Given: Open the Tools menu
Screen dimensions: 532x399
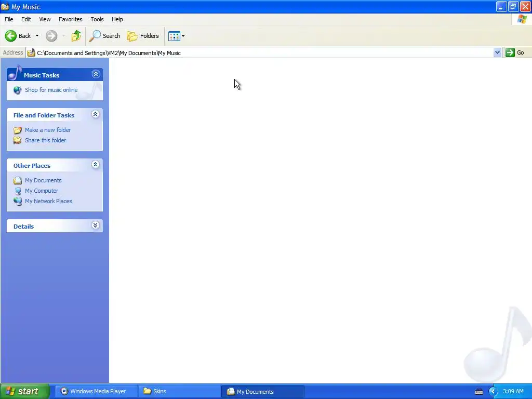Looking at the screenshot, I should coord(97,19).
